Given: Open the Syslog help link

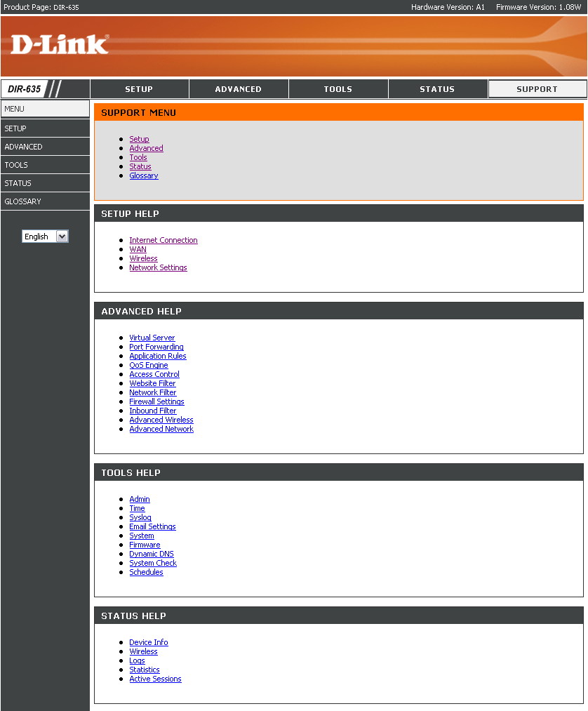Looking at the screenshot, I should tap(140, 517).
